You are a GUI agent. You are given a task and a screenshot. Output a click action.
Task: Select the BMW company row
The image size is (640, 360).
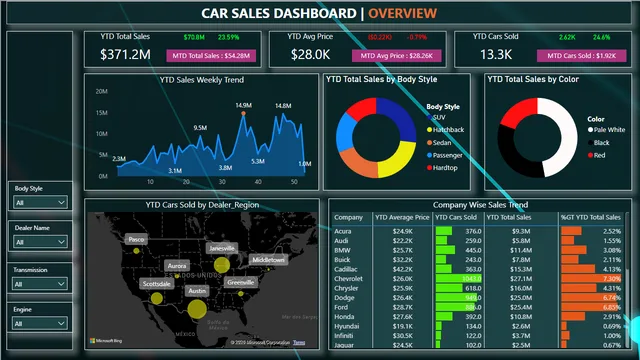478,250
